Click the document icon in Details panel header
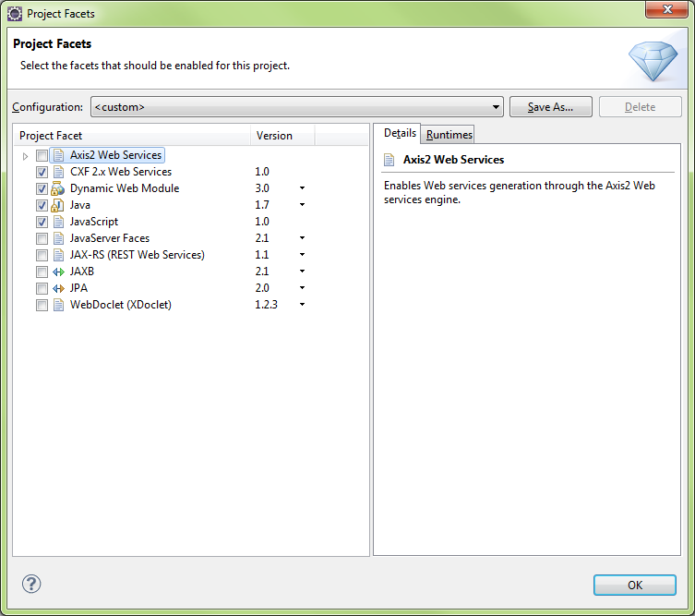This screenshot has width=695, height=616. click(x=389, y=160)
